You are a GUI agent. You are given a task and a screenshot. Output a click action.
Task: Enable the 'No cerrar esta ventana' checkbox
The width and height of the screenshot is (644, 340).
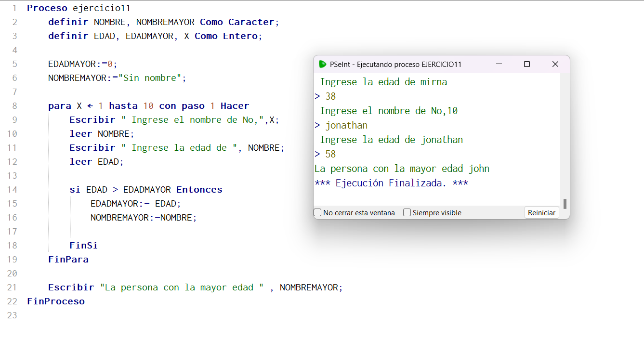[x=317, y=212]
